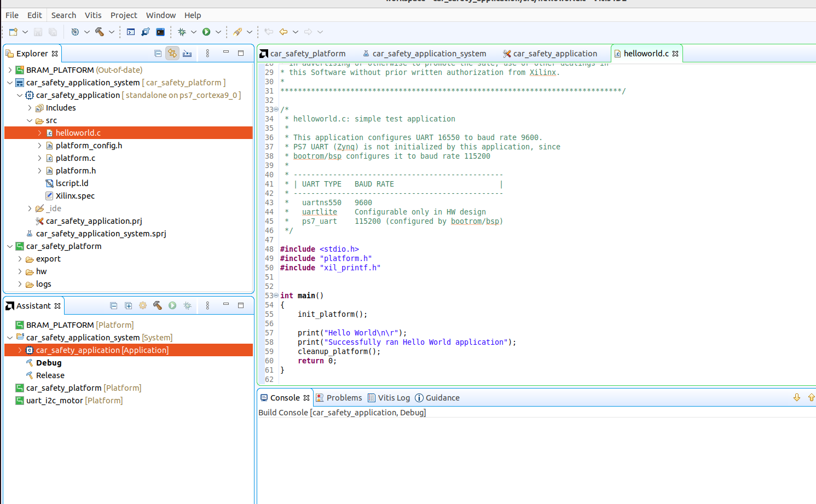
Task: Switch to car_safety_application editor tab
Action: pos(551,54)
